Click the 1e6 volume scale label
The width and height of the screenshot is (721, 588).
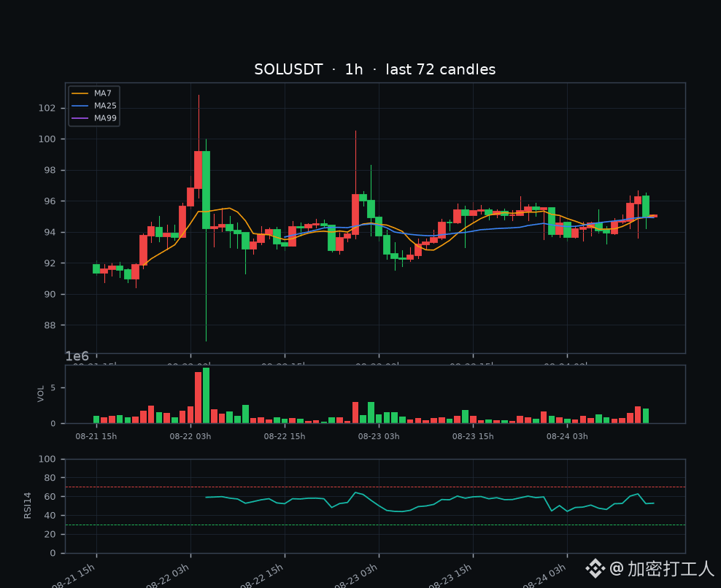pos(77,356)
